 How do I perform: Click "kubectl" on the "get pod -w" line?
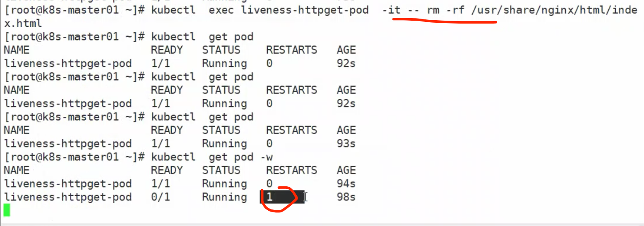pos(173,157)
